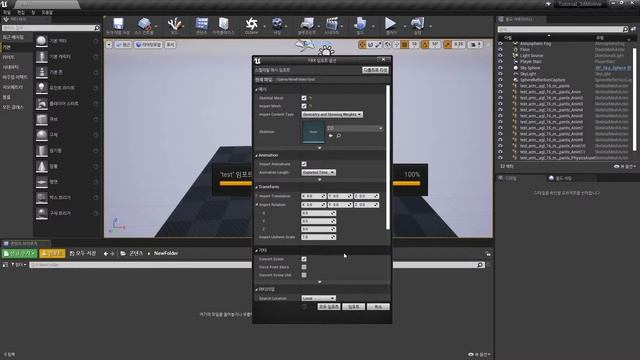This screenshot has width=640, height=360.
Task: Toggle the Skeletal Mesh checkbox
Action: [x=304, y=98]
